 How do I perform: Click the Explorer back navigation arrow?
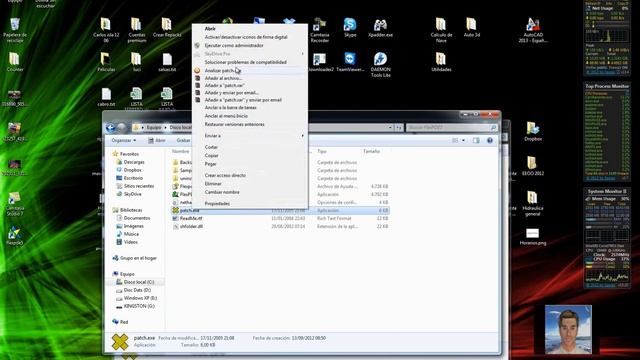point(110,128)
